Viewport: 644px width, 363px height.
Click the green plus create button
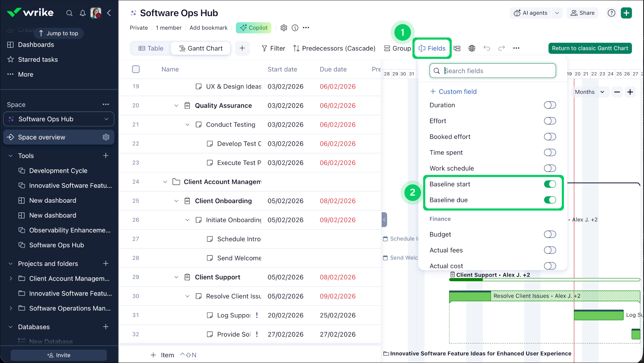pos(626,13)
